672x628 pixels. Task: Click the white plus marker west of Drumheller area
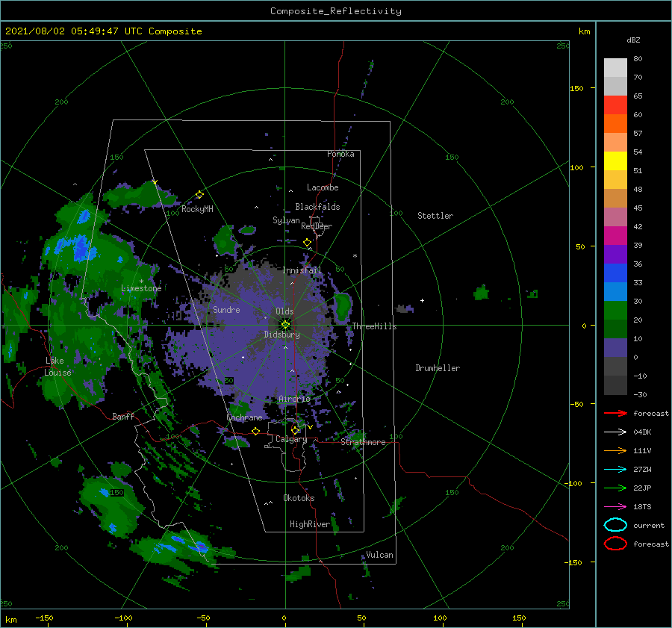click(x=422, y=300)
